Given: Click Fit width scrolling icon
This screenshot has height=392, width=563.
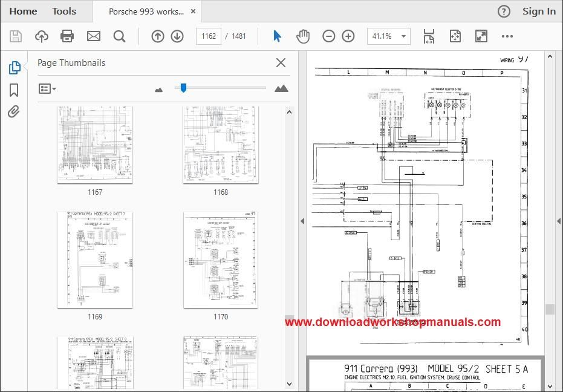Looking at the screenshot, I should [429, 36].
